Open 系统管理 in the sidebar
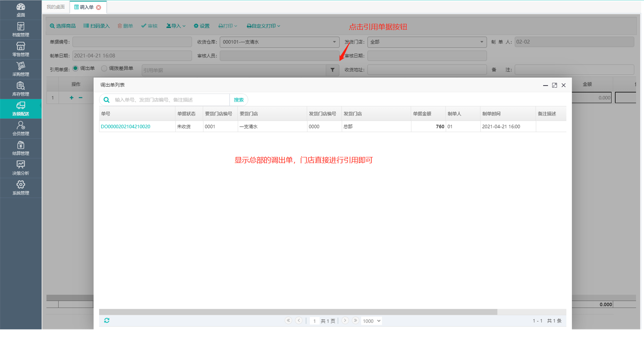The image size is (644, 350). [20, 188]
